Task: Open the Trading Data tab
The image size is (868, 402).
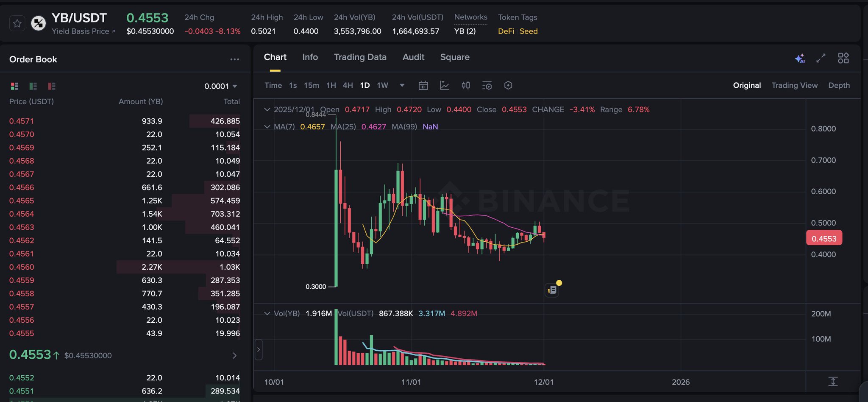Action: tap(360, 57)
